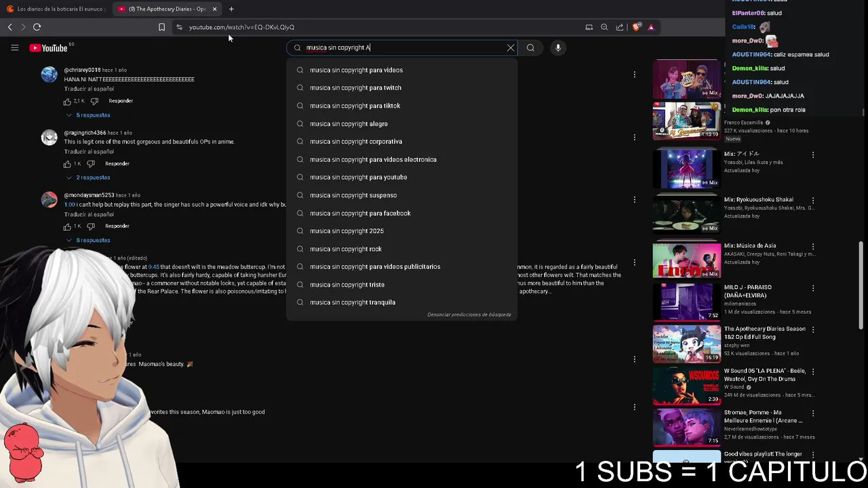Expand 9 respuestas replies
This screenshot has width=868, height=488.
(x=88, y=240)
